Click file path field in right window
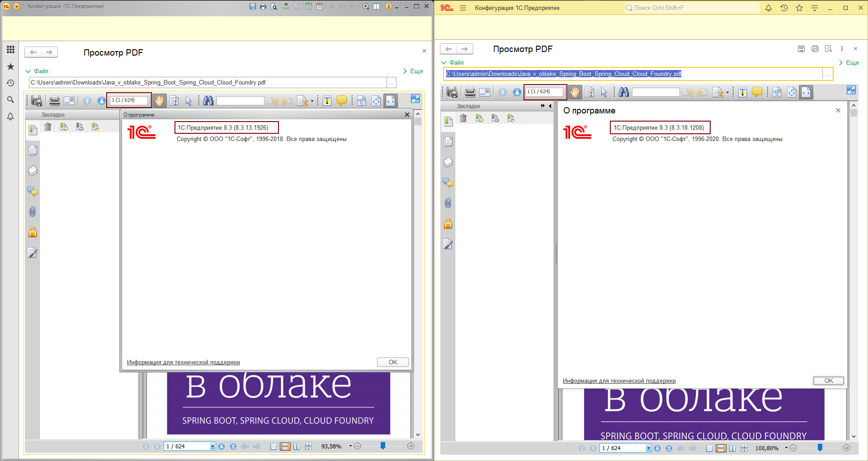The height and width of the screenshot is (461, 868). click(x=633, y=74)
